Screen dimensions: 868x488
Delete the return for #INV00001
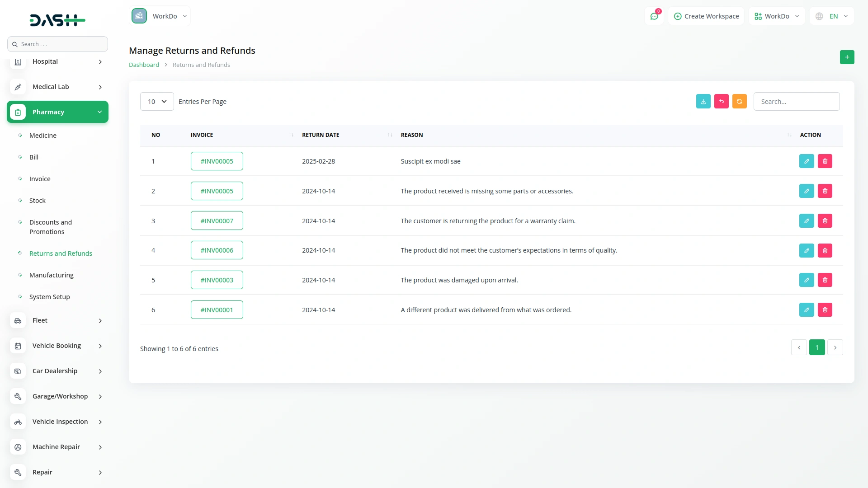pyautogui.click(x=825, y=310)
